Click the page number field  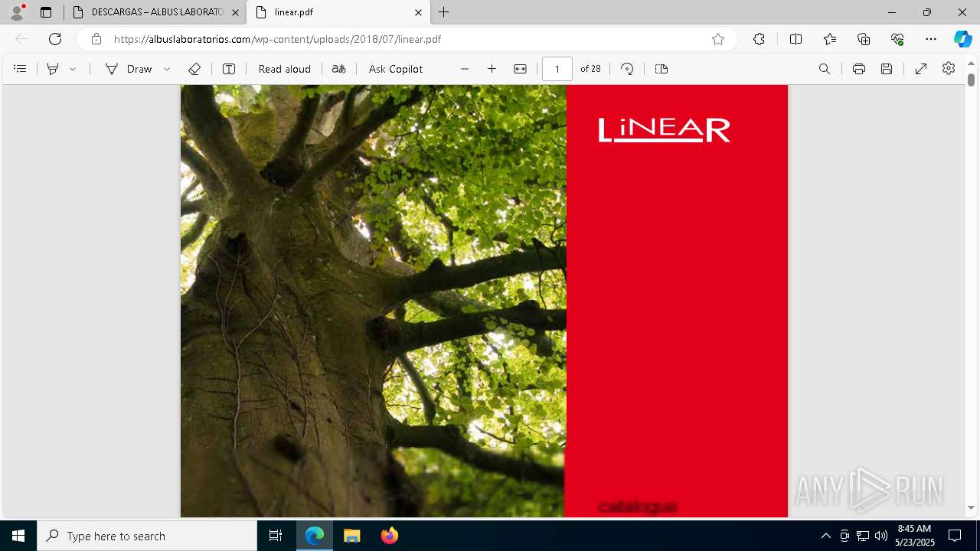557,69
